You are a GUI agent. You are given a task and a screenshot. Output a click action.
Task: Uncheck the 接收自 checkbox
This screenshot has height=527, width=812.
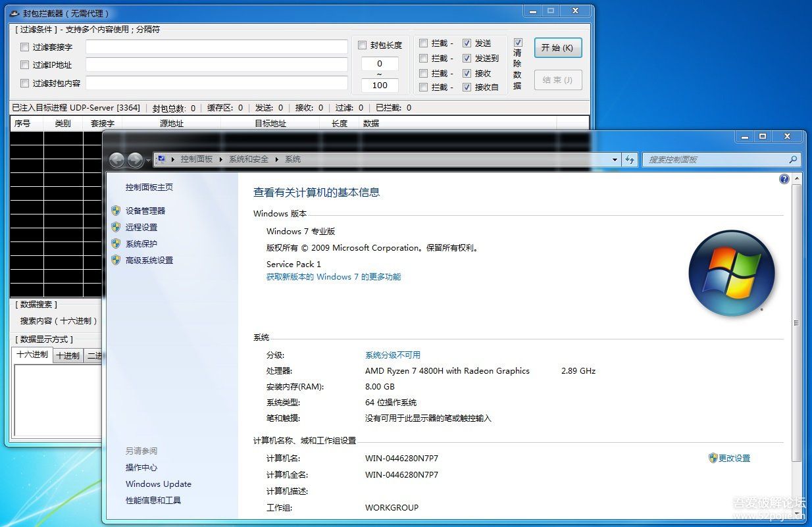coord(467,87)
